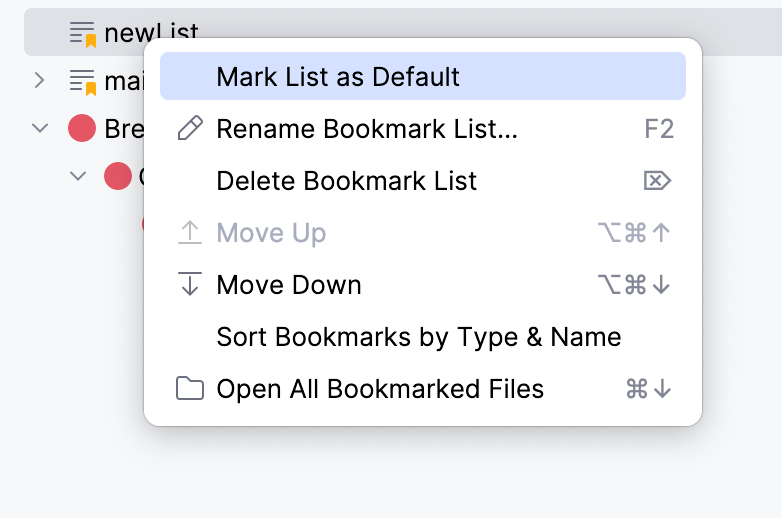Screen dimensions: 782x518
Task: Click the delete key icon in menu
Action: coord(657,181)
